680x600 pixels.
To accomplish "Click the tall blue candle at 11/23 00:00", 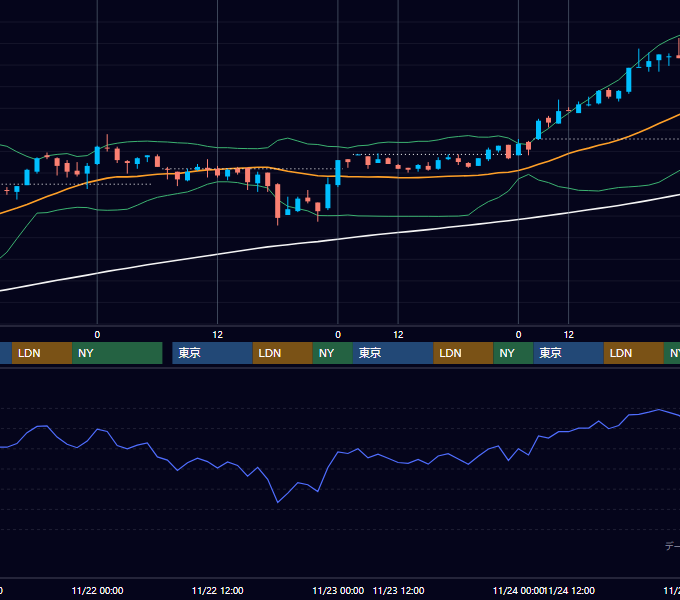I will click(x=338, y=173).
